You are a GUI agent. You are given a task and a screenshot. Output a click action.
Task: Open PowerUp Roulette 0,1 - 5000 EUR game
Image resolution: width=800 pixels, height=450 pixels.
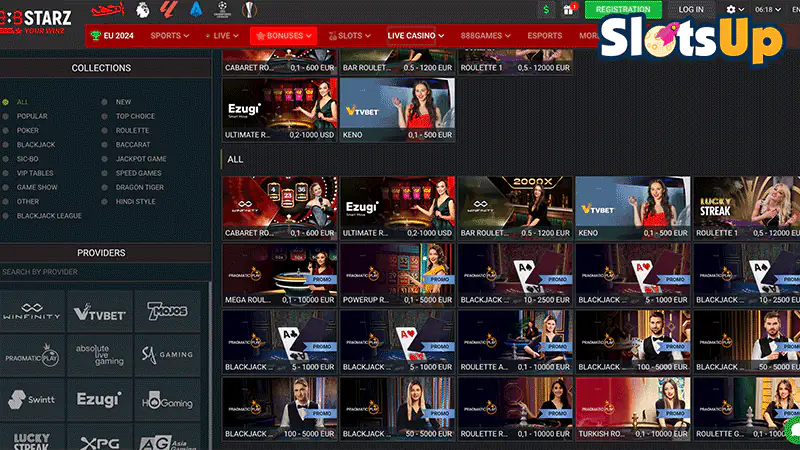pos(397,274)
